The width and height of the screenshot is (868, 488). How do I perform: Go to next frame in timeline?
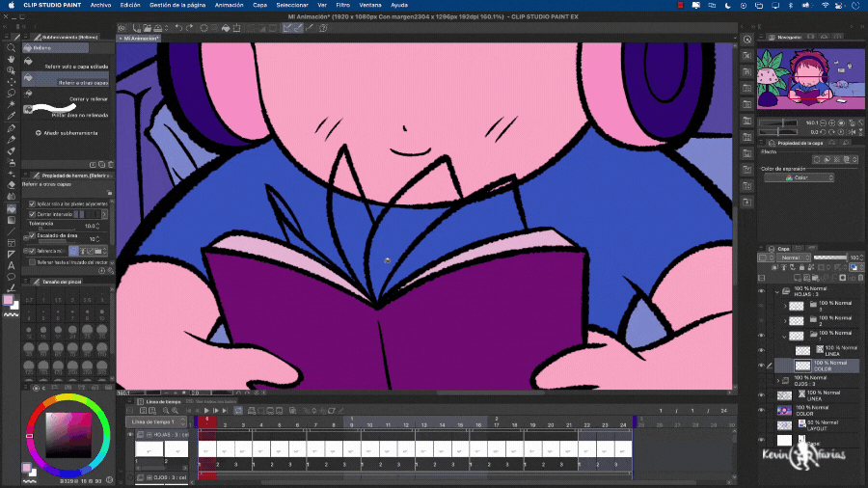[216, 411]
